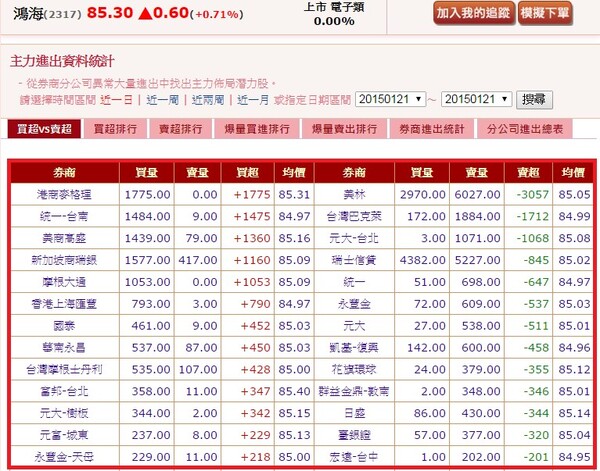This screenshot has height=471, width=600.
Task: Select broker 瑞士信貸 in the sell list
Action: click(x=355, y=260)
